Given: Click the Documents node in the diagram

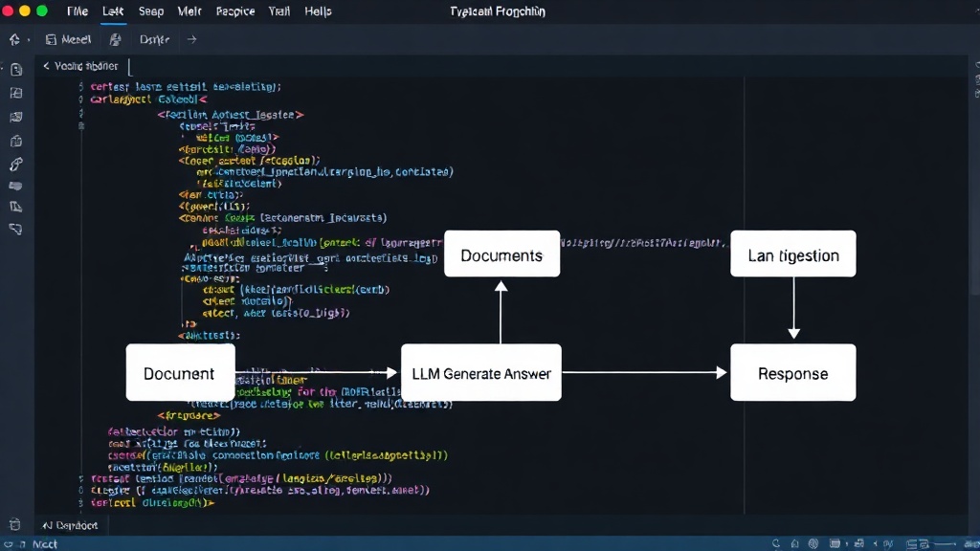Looking at the screenshot, I should pos(501,253).
